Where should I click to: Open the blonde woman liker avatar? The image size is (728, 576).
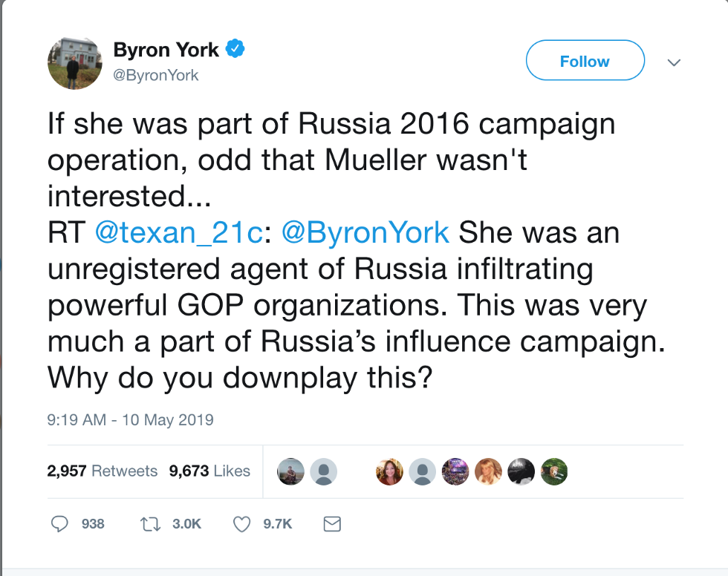pyautogui.click(x=488, y=471)
